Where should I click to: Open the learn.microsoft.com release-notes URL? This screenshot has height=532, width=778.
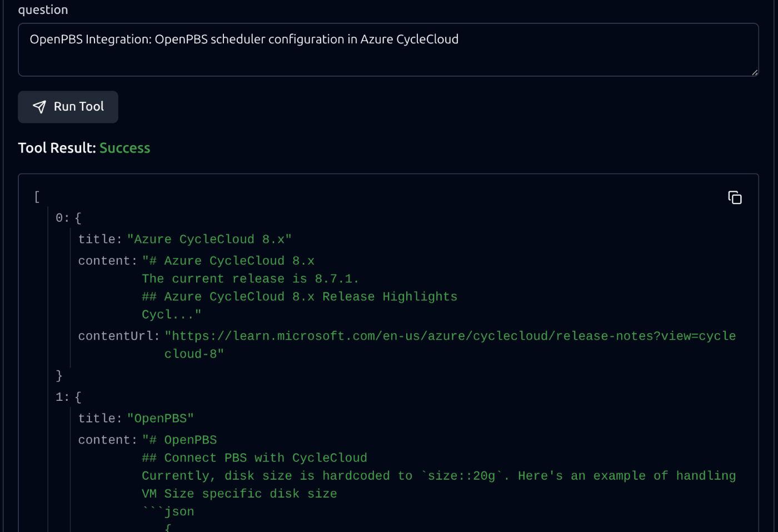451,345
